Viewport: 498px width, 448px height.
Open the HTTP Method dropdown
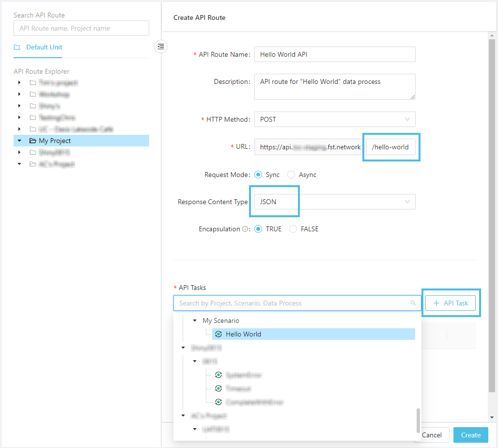click(x=335, y=119)
